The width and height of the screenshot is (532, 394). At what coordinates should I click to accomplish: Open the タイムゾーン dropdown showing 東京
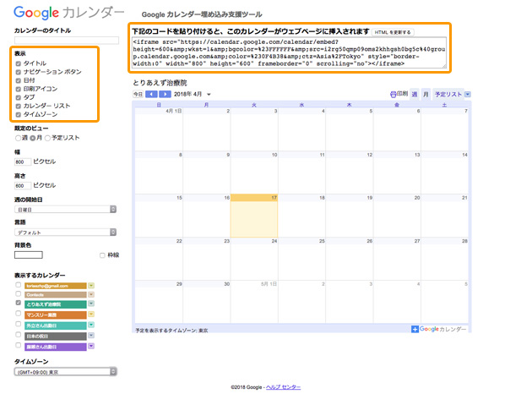tap(65, 371)
